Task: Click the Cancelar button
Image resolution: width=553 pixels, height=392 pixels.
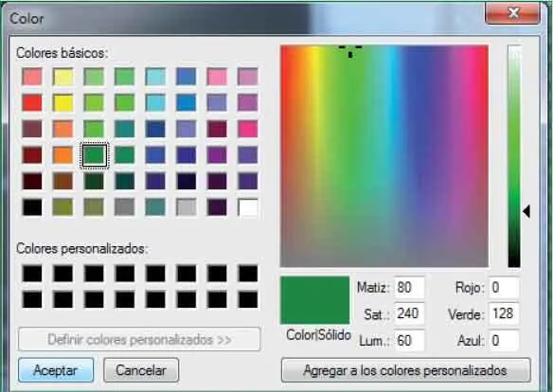Action: [x=141, y=370]
